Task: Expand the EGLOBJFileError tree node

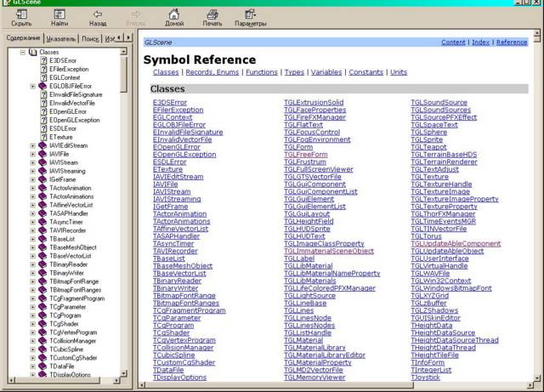Action: click(x=32, y=86)
